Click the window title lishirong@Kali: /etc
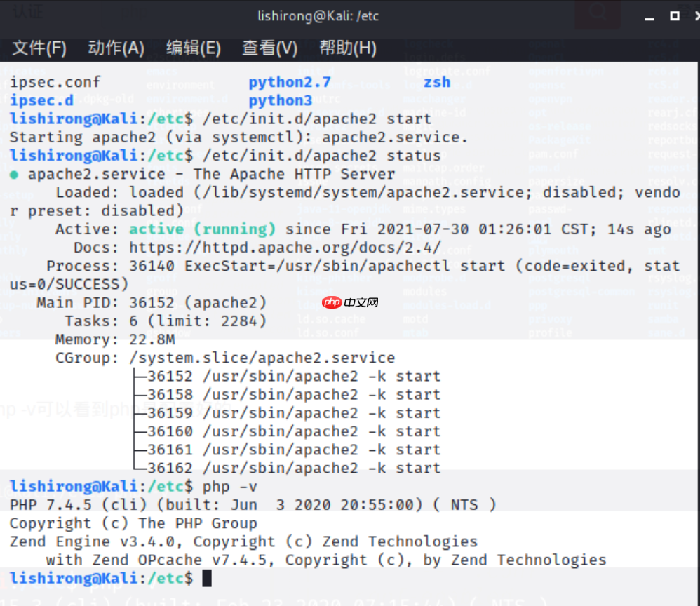The width and height of the screenshot is (700, 606). click(x=318, y=16)
